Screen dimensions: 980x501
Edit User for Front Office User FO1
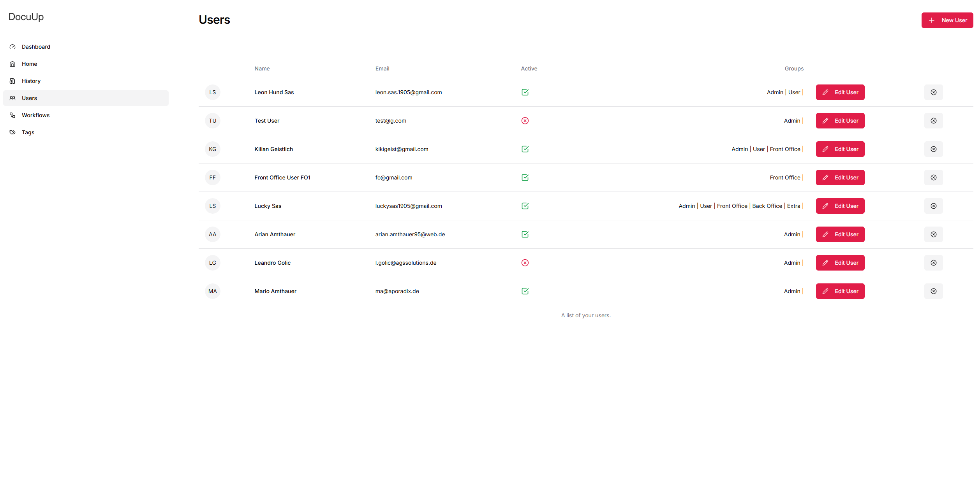(840, 178)
